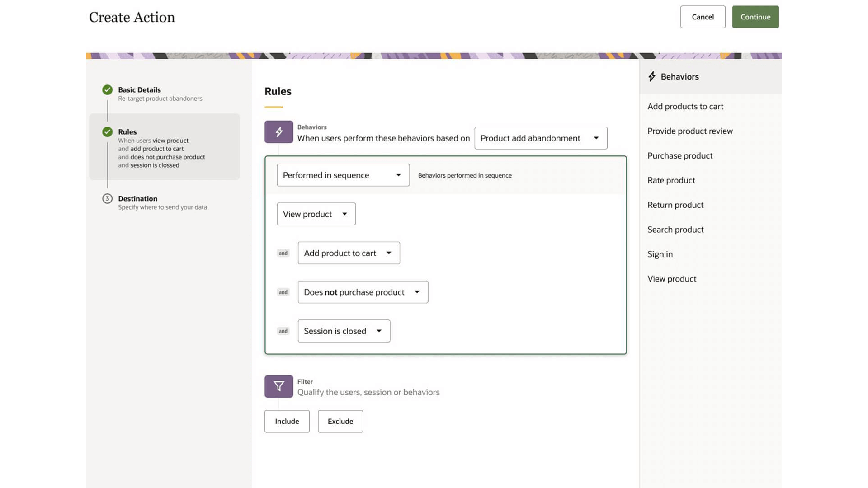Toggle the Include filter option
868x488 pixels.
tap(287, 421)
